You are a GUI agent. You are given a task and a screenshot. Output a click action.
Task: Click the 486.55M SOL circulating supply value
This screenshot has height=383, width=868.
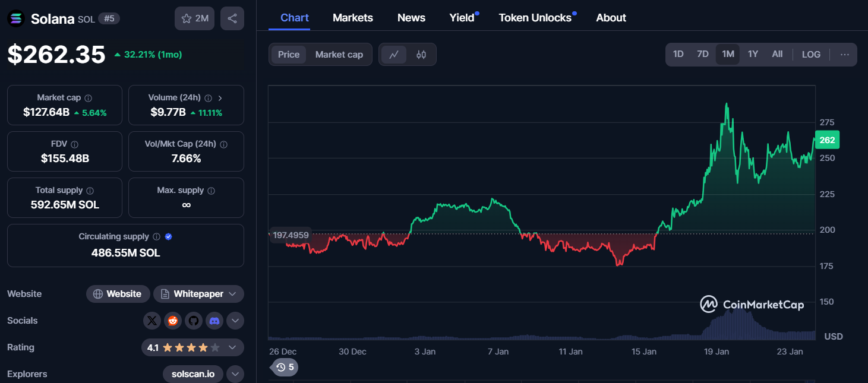(125, 252)
